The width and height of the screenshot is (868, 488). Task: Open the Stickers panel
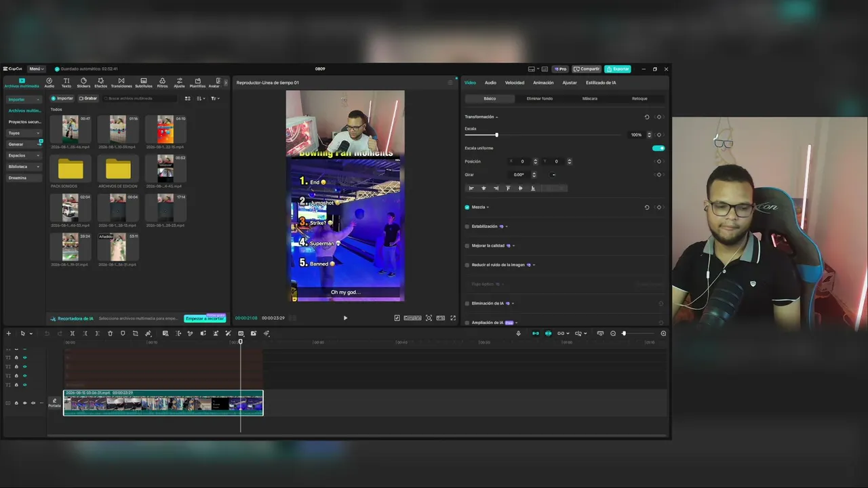point(83,83)
